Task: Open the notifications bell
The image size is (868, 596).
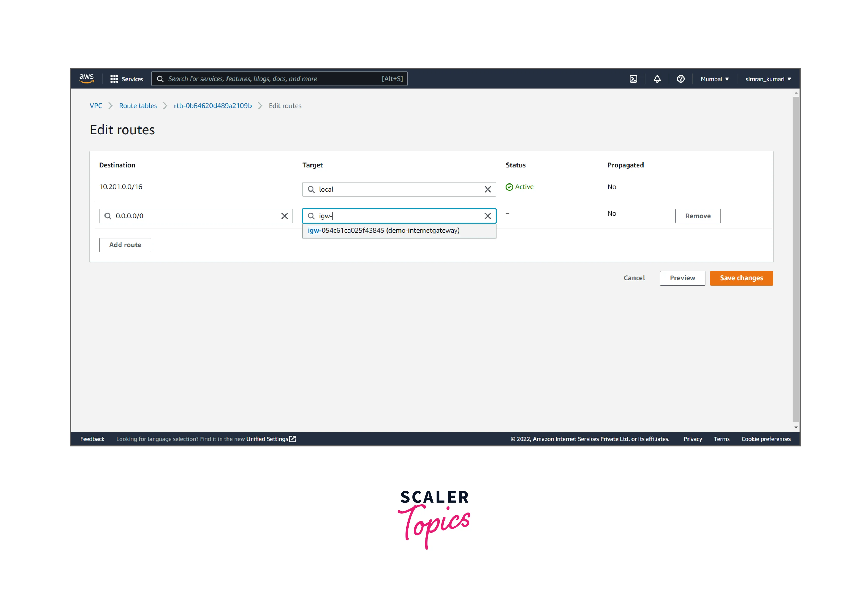Action: [x=657, y=79]
